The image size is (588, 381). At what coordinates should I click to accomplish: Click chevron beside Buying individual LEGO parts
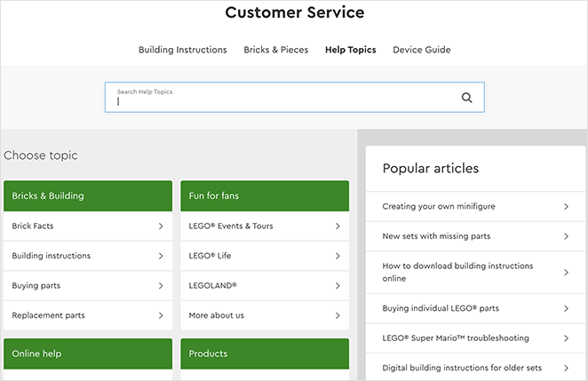(x=567, y=308)
